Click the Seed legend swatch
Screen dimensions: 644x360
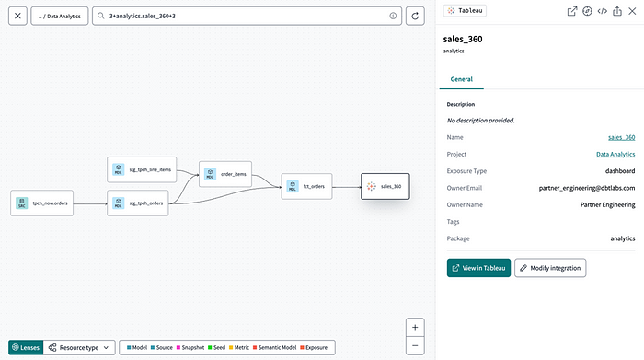click(210, 347)
